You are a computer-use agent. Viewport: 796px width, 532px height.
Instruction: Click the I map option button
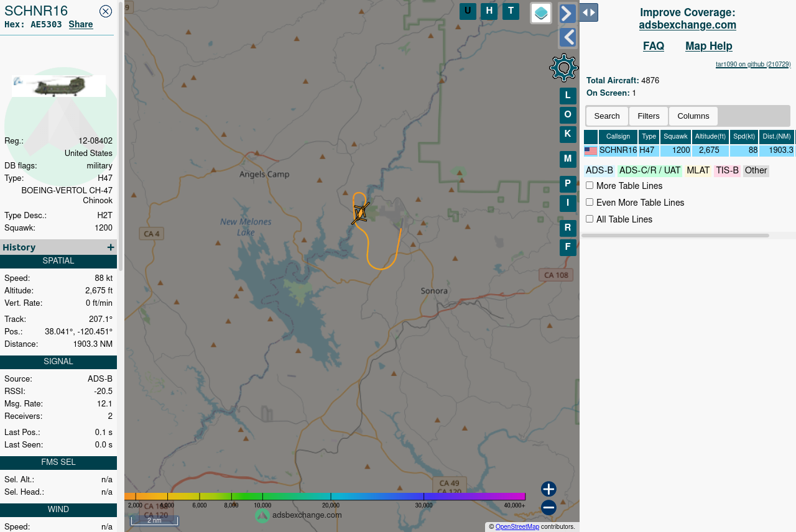coord(568,203)
